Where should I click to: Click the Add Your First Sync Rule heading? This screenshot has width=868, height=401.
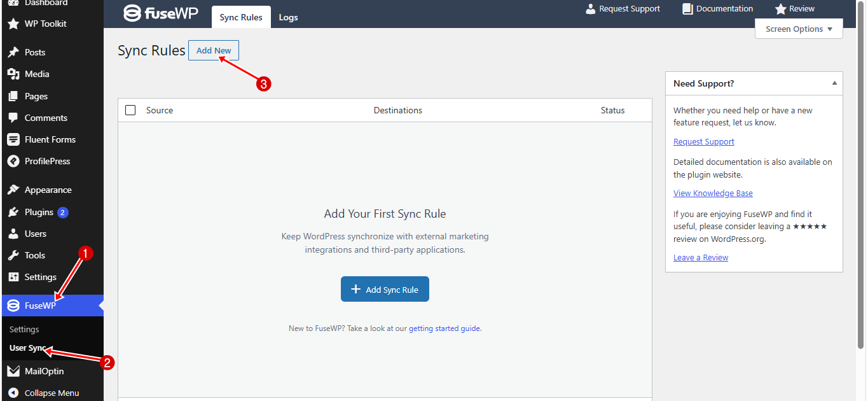pos(385,214)
